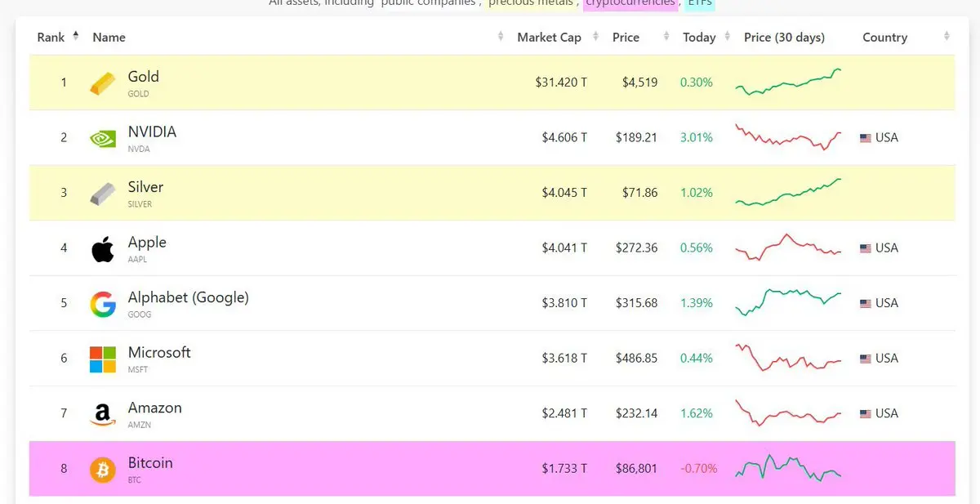This screenshot has height=504, width=980.
Task: Click the NVIDIA logo icon
Action: (103, 138)
